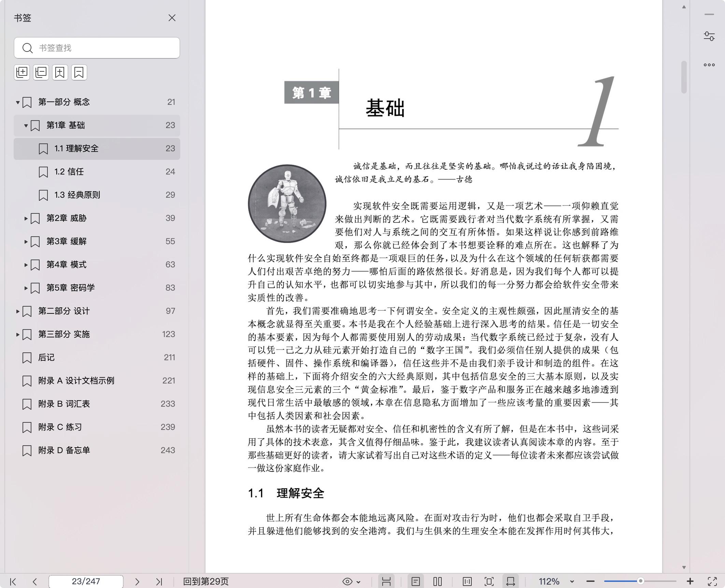
Task: Select single page layout
Action: [x=415, y=582]
